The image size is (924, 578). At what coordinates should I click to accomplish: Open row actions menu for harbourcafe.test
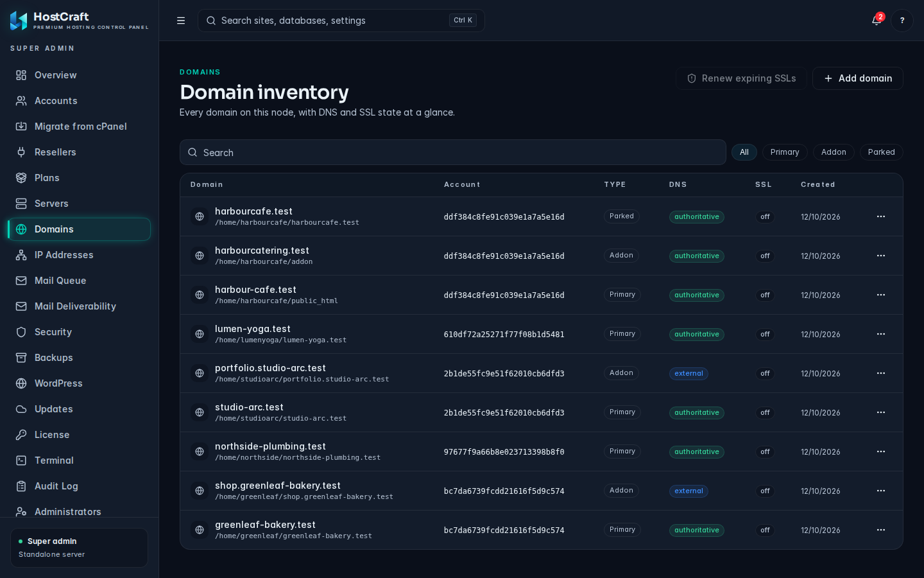881,216
